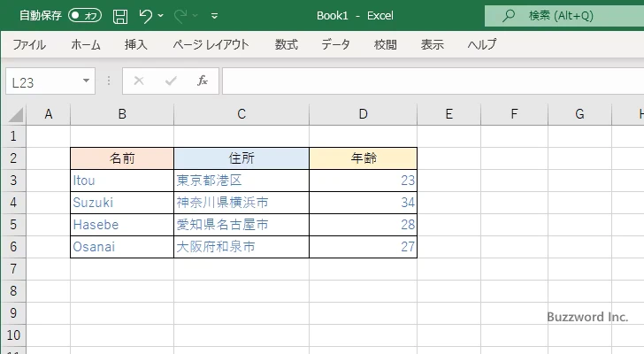Select row 3 header
644x354 pixels.
click(x=13, y=181)
